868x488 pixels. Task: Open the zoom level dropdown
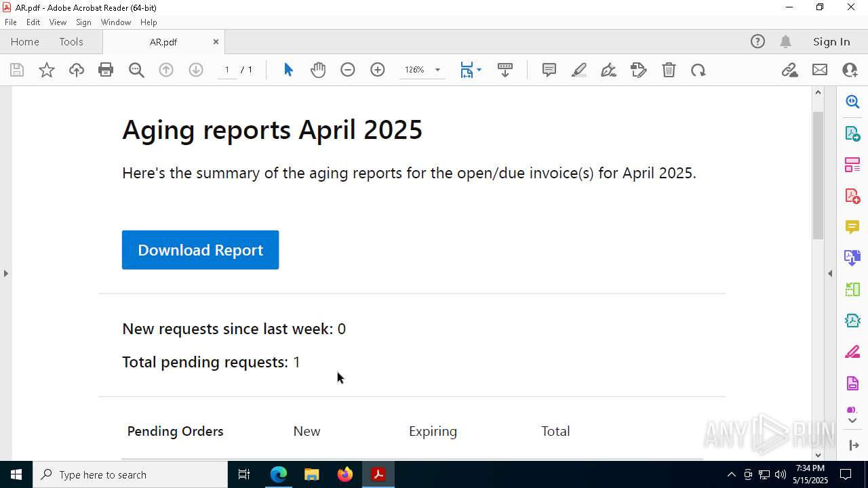point(437,70)
